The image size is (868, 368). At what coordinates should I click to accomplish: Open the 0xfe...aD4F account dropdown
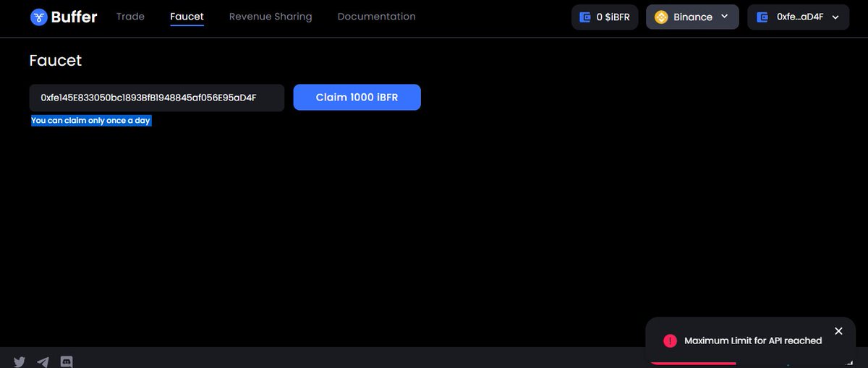click(x=798, y=17)
